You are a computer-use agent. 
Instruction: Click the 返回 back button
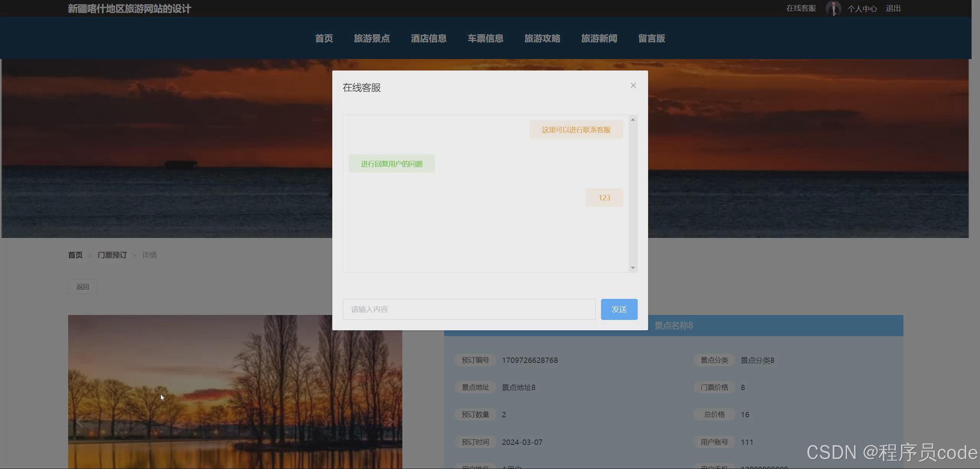pyautogui.click(x=82, y=287)
